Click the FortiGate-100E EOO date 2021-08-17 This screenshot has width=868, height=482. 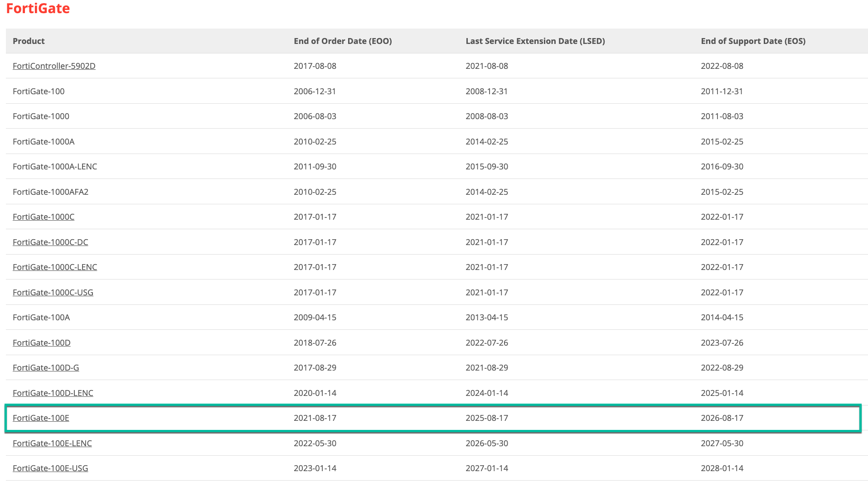pos(315,418)
